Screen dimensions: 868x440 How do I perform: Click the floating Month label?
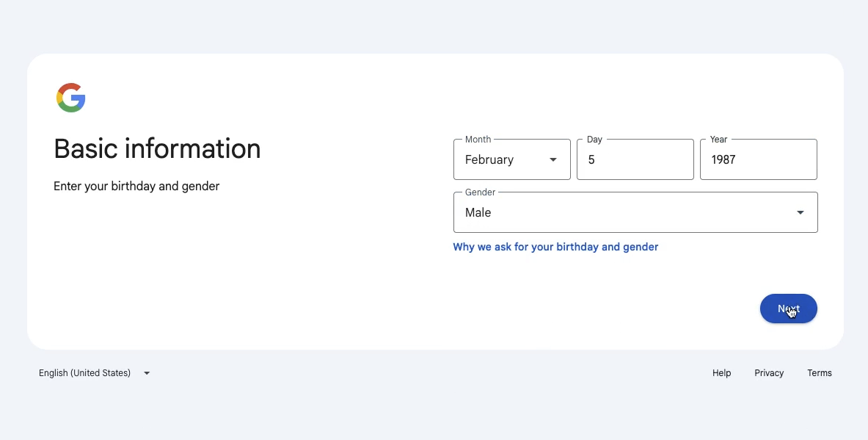tap(478, 139)
